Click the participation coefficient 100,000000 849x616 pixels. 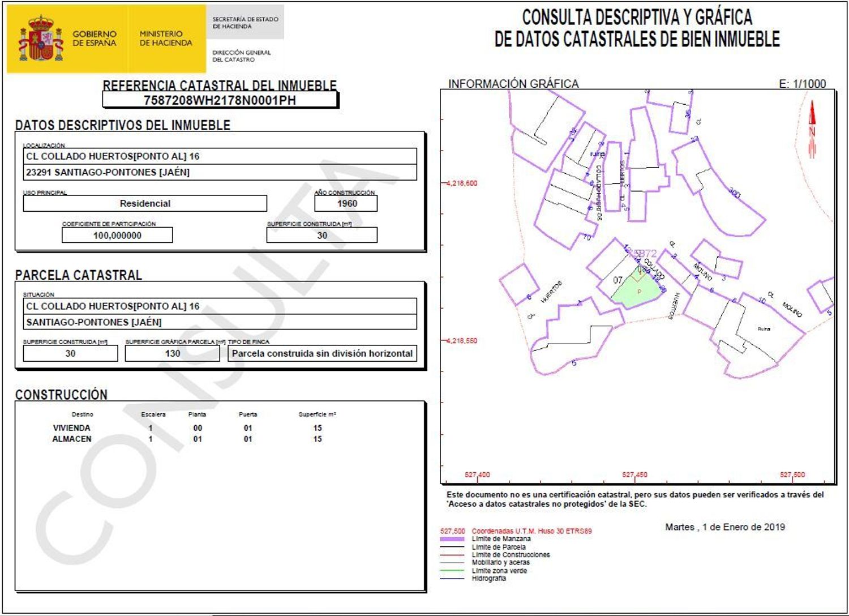pyautogui.click(x=117, y=236)
